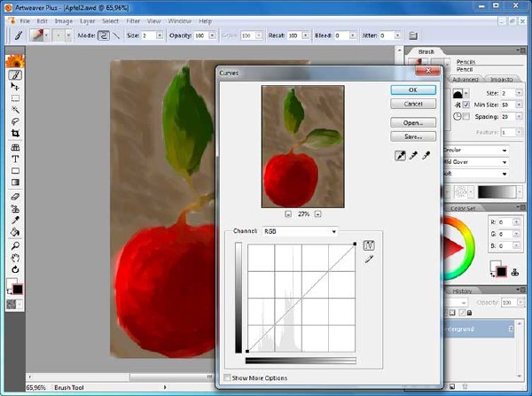Toggle the Min Size checkbox

click(466, 105)
